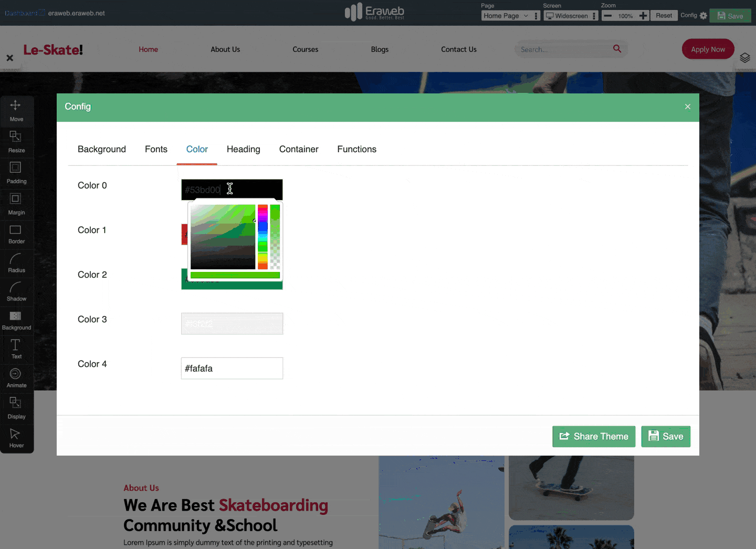Click the layers stack icon

click(x=744, y=58)
